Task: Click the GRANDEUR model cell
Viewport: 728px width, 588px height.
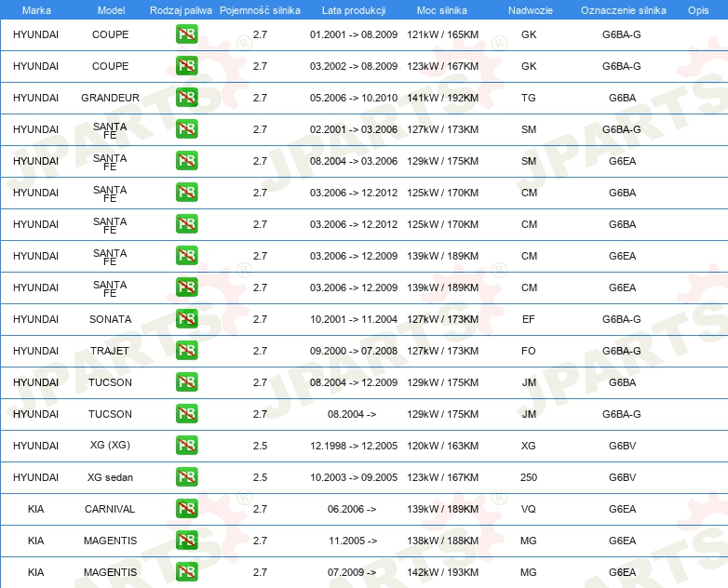Action: (x=110, y=98)
